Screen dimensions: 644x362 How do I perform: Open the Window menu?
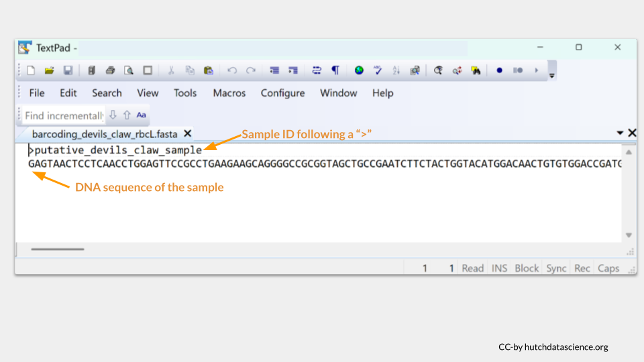[x=338, y=93]
